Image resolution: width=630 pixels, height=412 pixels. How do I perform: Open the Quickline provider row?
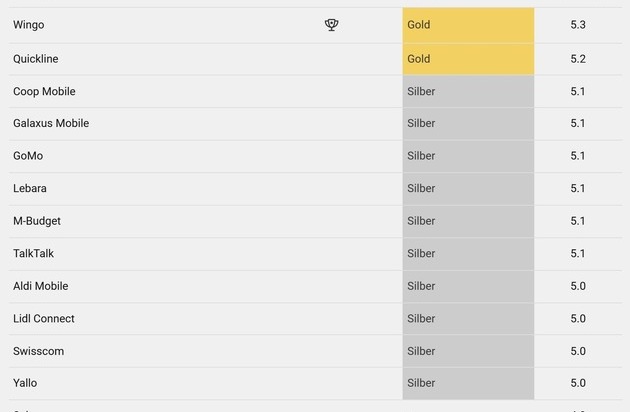[x=36, y=59]
